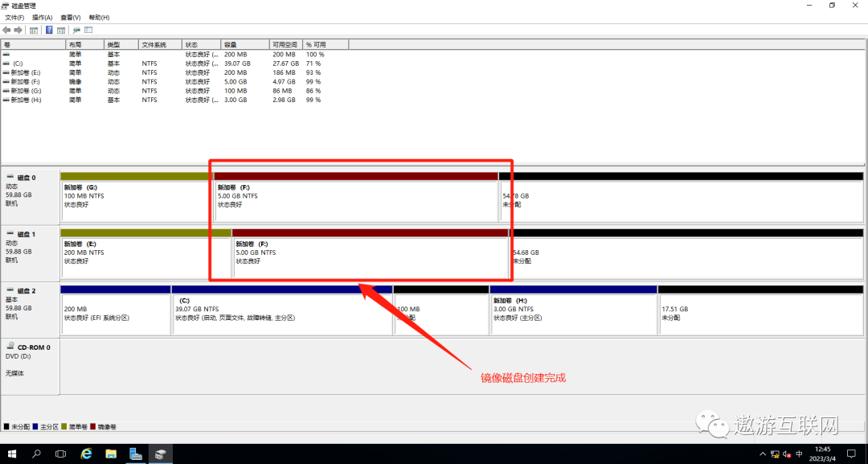Open the 操作(A) menu

click(42, 18)
